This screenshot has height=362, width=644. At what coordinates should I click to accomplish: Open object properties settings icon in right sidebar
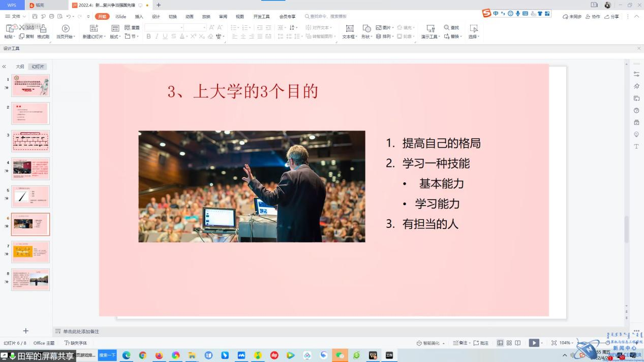pos(636,74)
